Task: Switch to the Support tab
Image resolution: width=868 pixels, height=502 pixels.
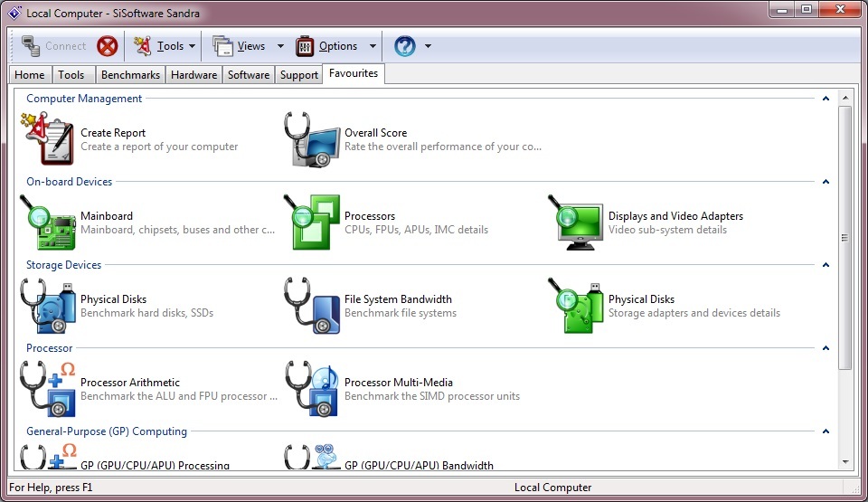Action: point(299,75)
